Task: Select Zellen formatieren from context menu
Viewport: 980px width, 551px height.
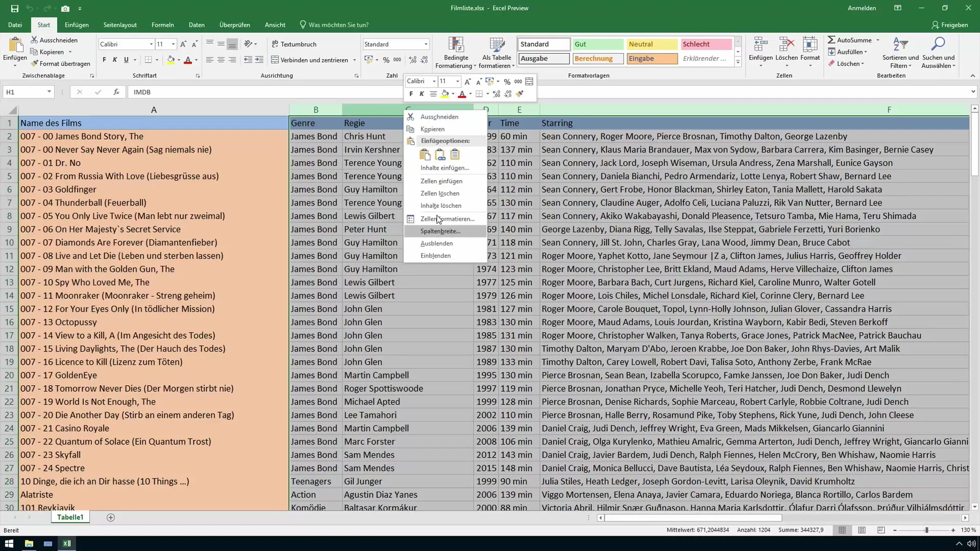Action: click(x=447, y=219)
